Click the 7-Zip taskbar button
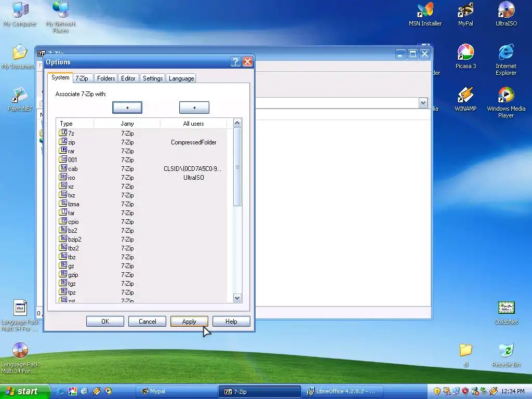 (x=260, y=392)
